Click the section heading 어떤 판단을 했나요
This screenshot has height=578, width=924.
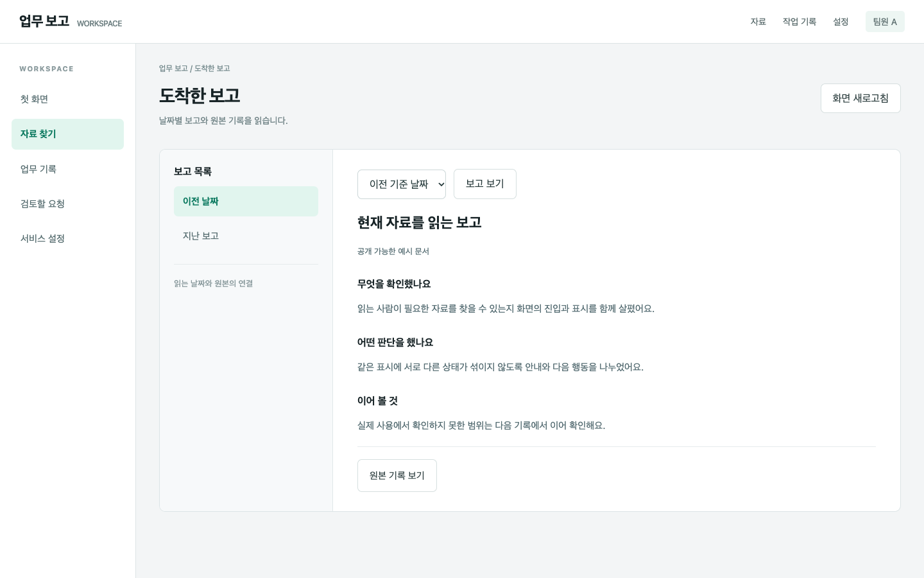coord(395,342)
